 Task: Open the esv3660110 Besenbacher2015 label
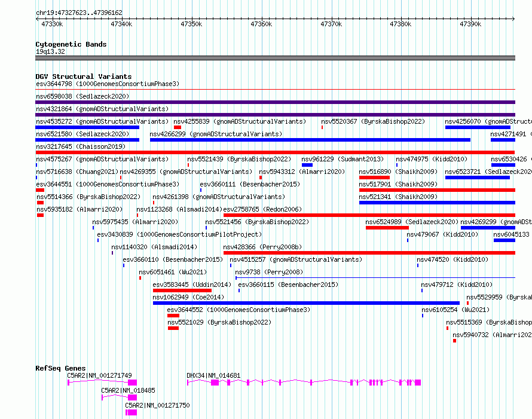[x=173, y=259]
